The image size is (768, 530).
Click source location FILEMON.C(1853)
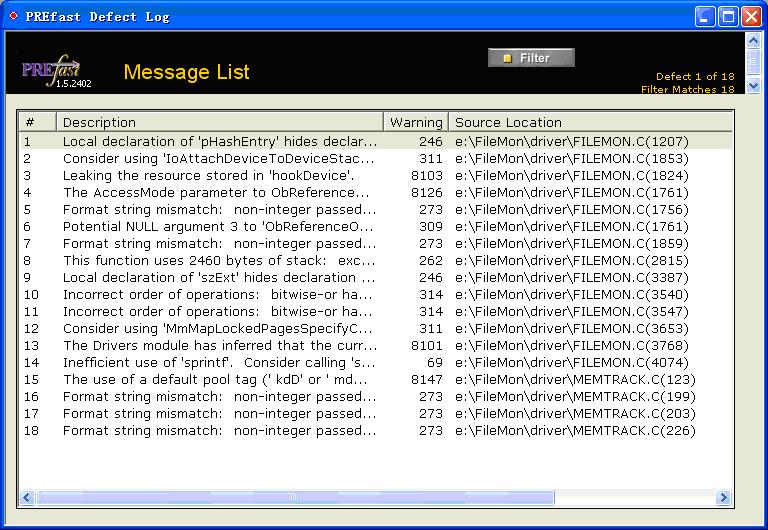(x=572, y=159)
